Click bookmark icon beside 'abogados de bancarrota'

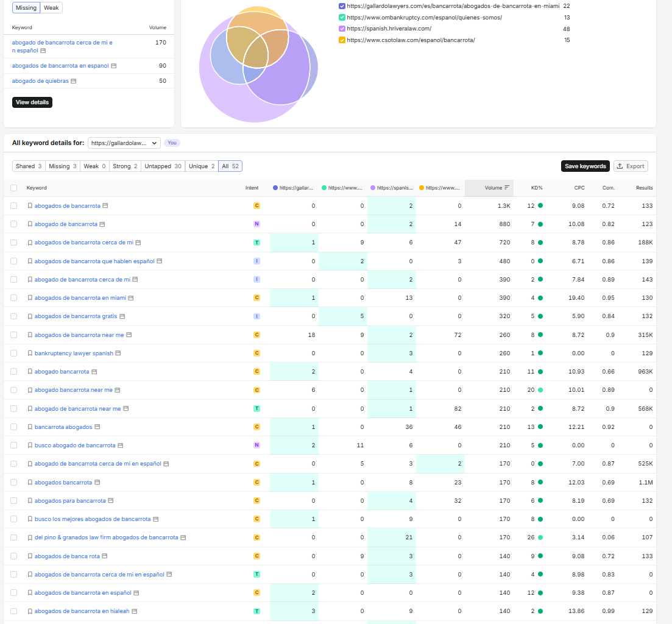point(30,206)
